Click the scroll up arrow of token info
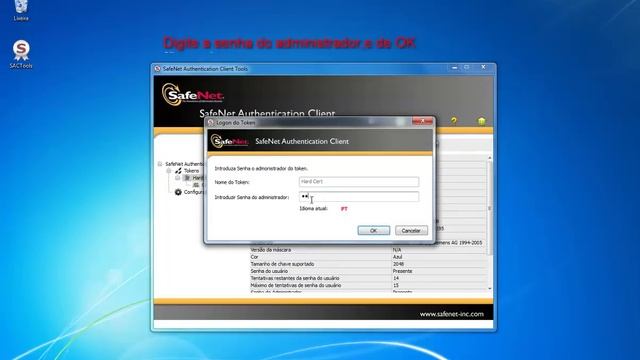The height and width of the screenshot is (360, 640). tap(490, 158)
